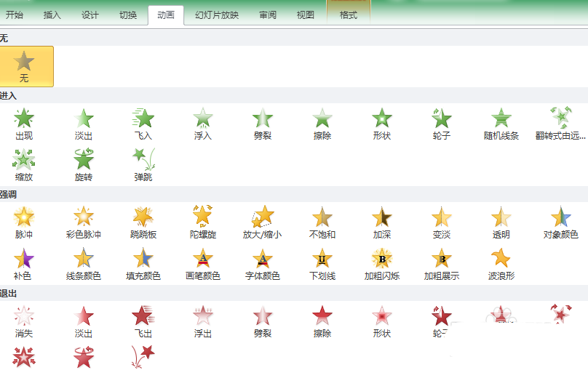Viewport: 588px width, 370px height.
Task: Choose the 旋转 entrance effect
Action: 84,165
